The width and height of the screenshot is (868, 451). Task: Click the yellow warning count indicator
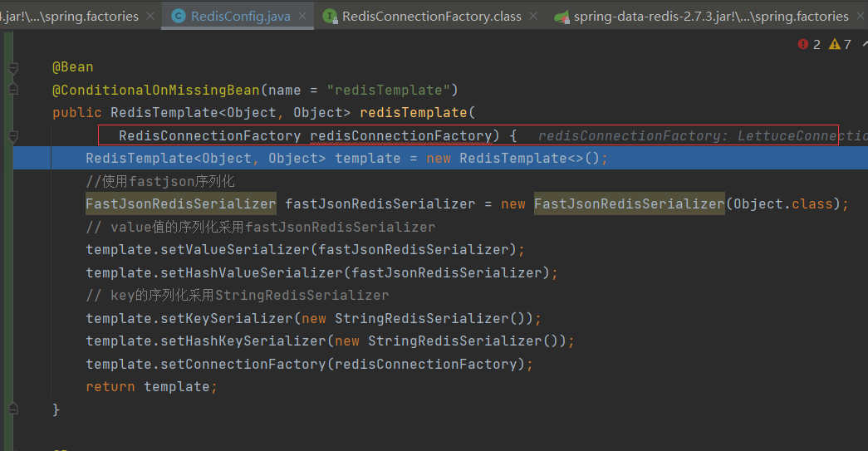click(x=841, y=44)
